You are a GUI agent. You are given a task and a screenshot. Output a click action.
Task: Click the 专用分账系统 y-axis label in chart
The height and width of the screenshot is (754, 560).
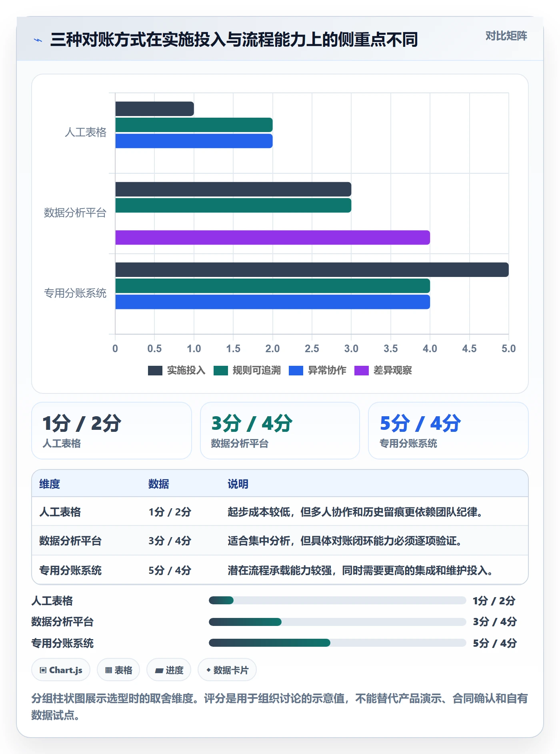pos(75,293)
